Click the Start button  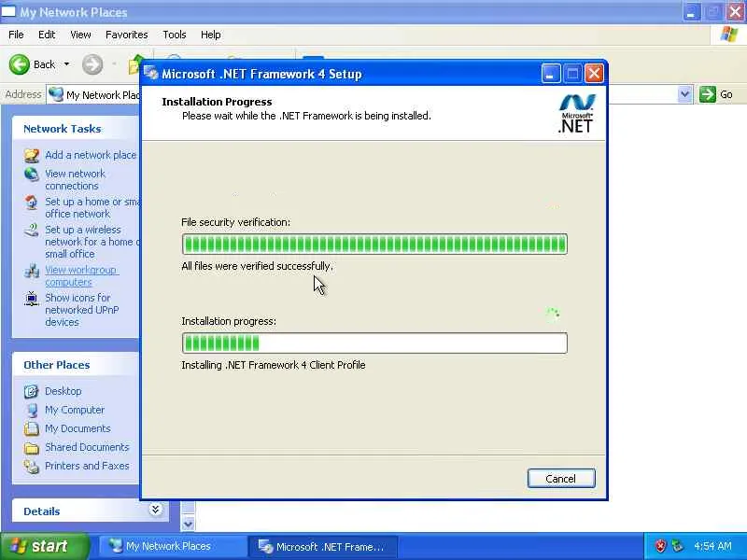pyautogui.click(x=45, y=546)
